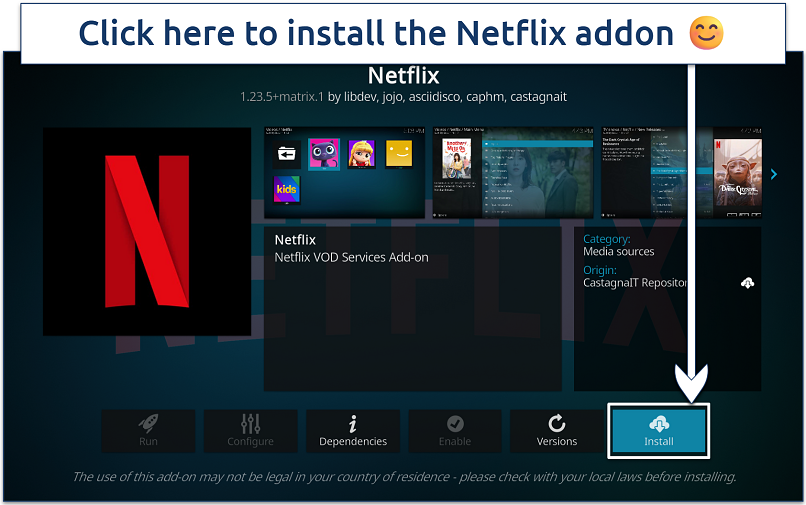
Task: Click the version and authors line
Action: pyautogui.click(x=404, y=97)
